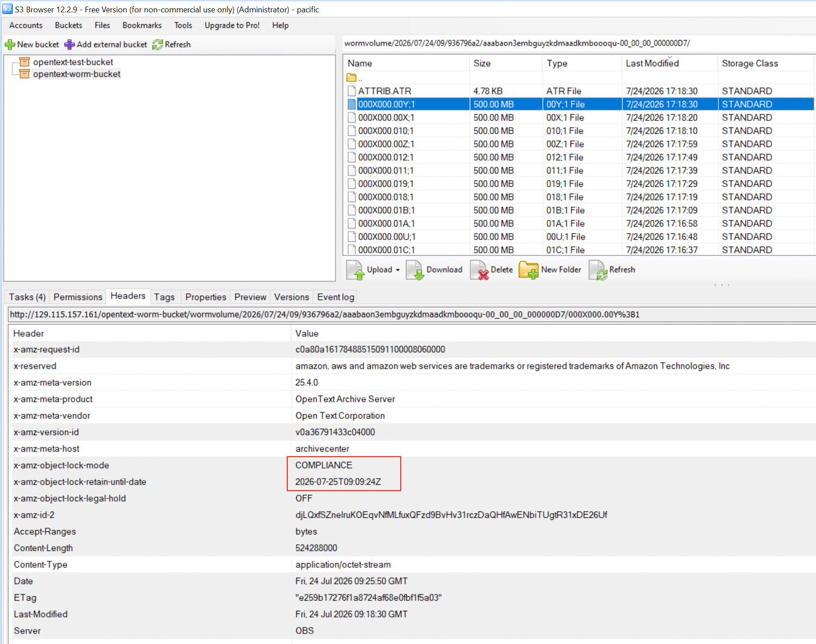Click the x-amz-object-lock-legal-hold header

pos(70,498)
